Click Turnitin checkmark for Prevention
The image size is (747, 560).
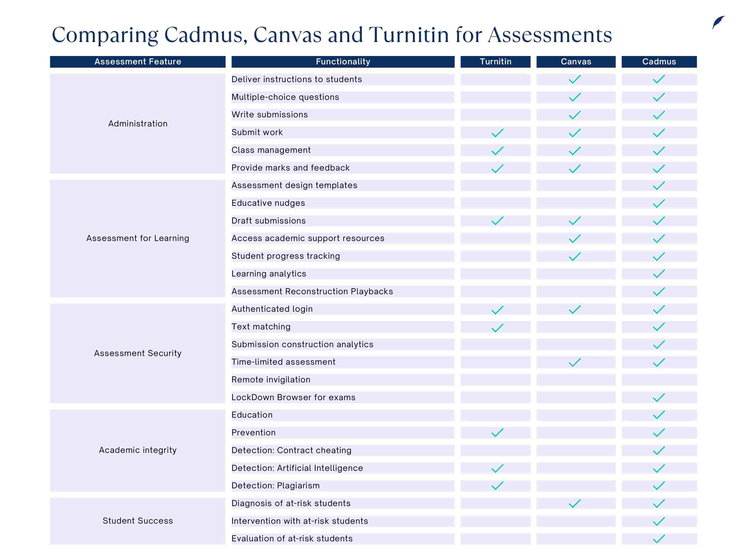pos(497,433)
